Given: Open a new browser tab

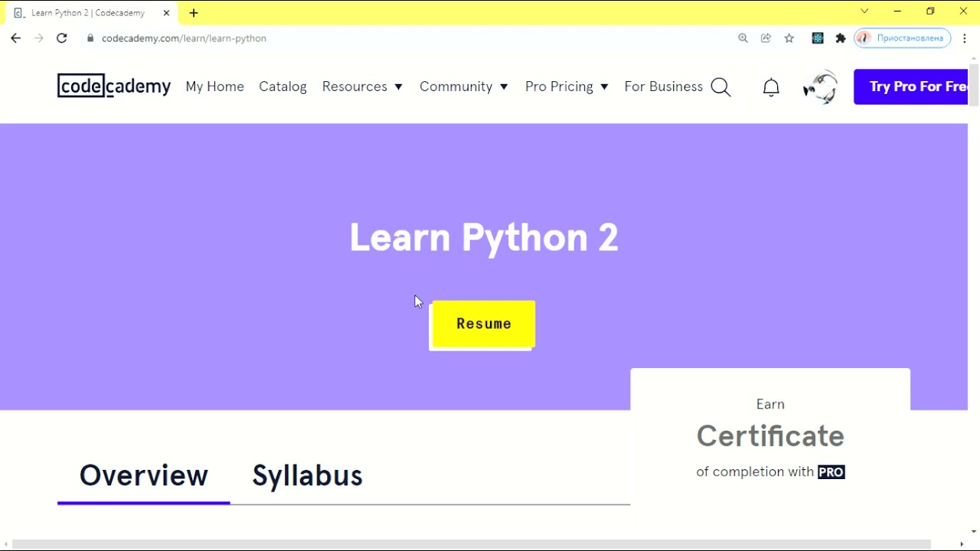Looking at the screenshot, I should pos(194,13).
